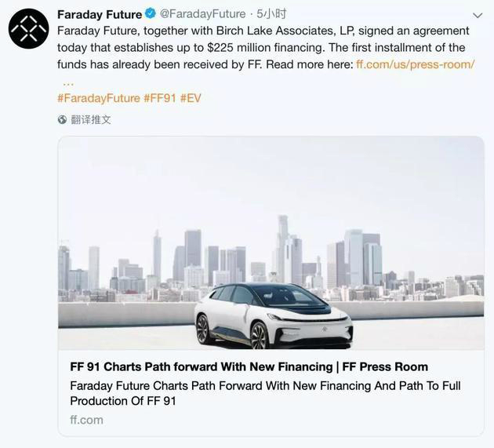Open the tweet timestamp showing 5 hours
Viewport: 494px width, 448px height.
point(271,14)
